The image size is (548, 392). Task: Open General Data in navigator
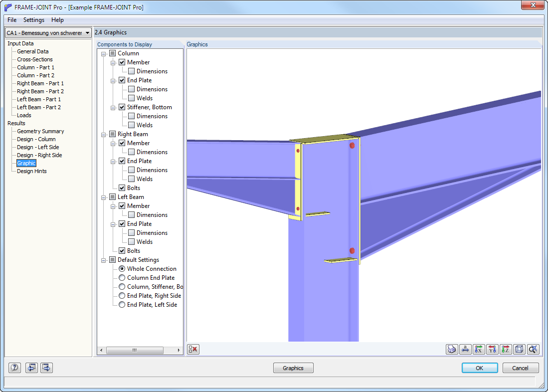[33, 51]
